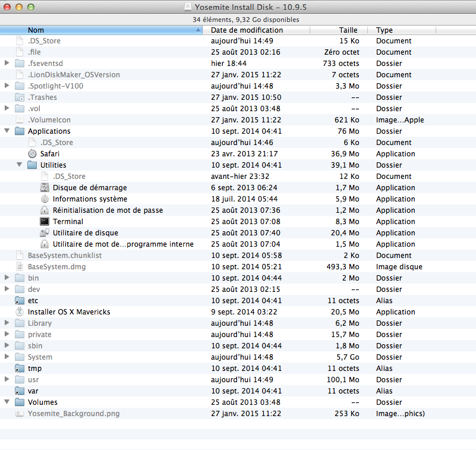476x450 pixels.
Task: Click the System folder icon
Action: tap(20, 357)
